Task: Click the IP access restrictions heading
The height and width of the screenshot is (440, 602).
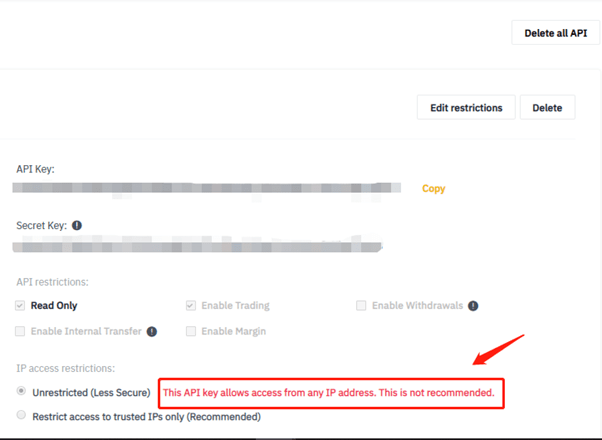Action: (66, 369)
